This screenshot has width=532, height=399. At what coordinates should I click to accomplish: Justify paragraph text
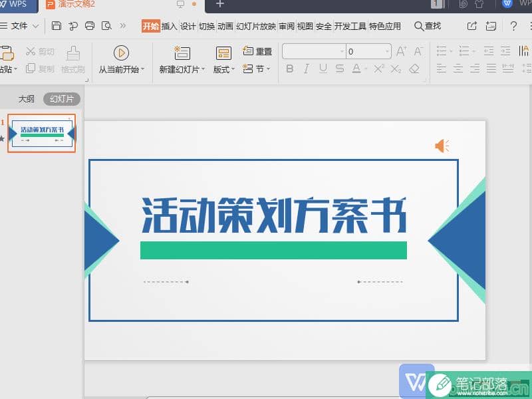(x=491, y=68)
